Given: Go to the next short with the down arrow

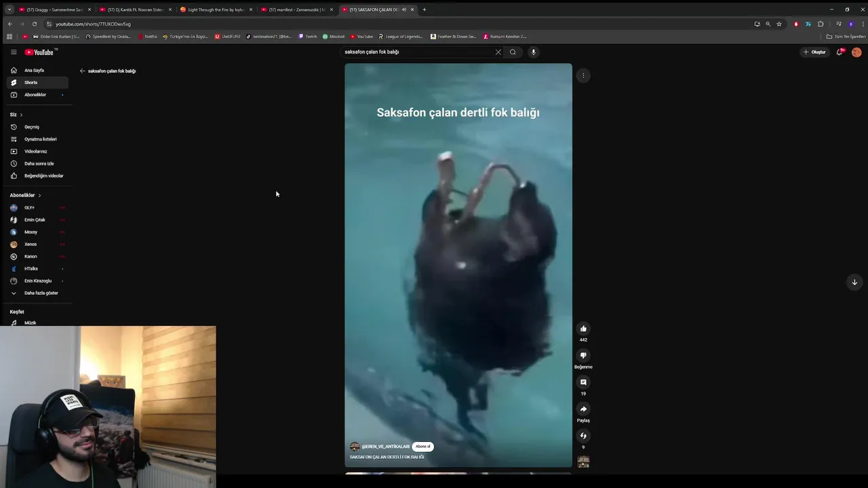Looking at the screenshot, I should coord(854,282).
